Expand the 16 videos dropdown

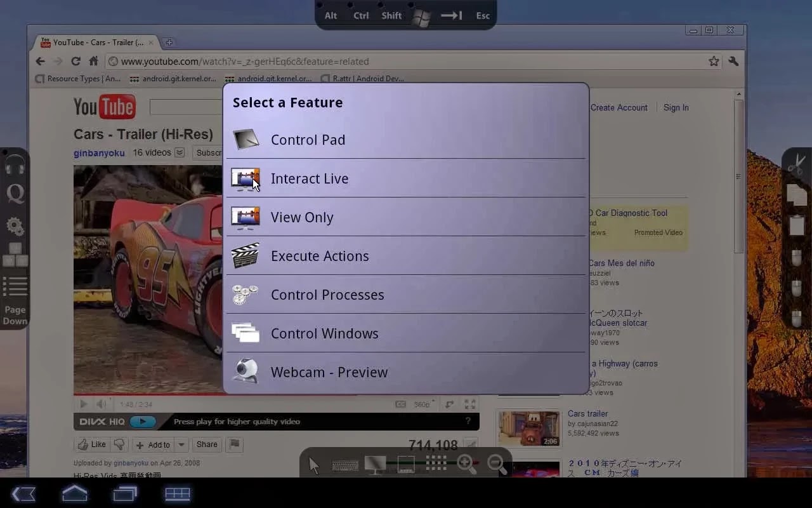pos(180,152)
